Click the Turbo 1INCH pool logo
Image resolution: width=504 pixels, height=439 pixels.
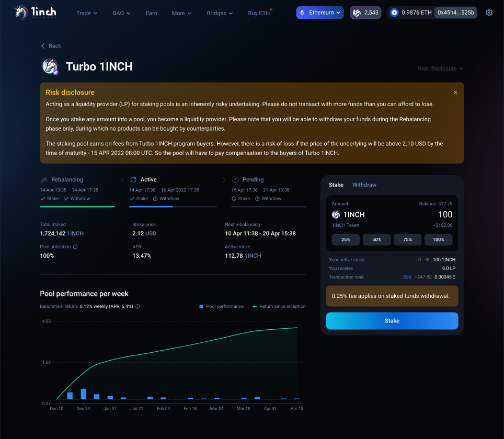50,67
